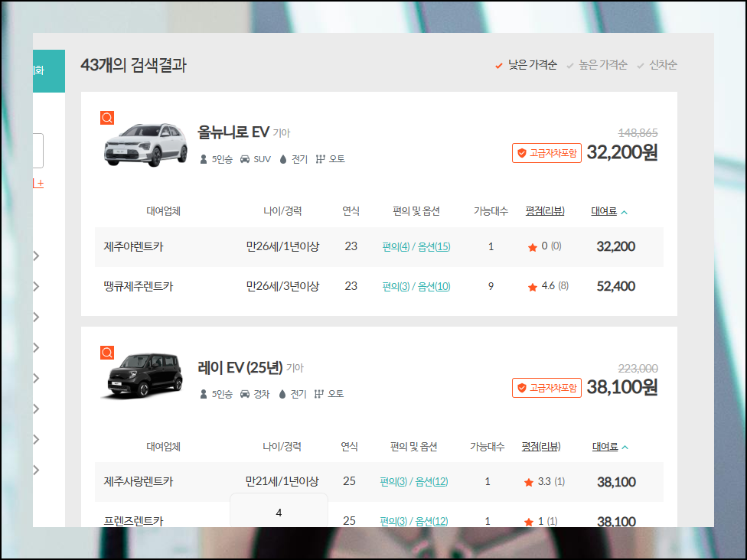View the 레이 EV black car photo
The image size is (747, 560).
[x=142, y=376]
